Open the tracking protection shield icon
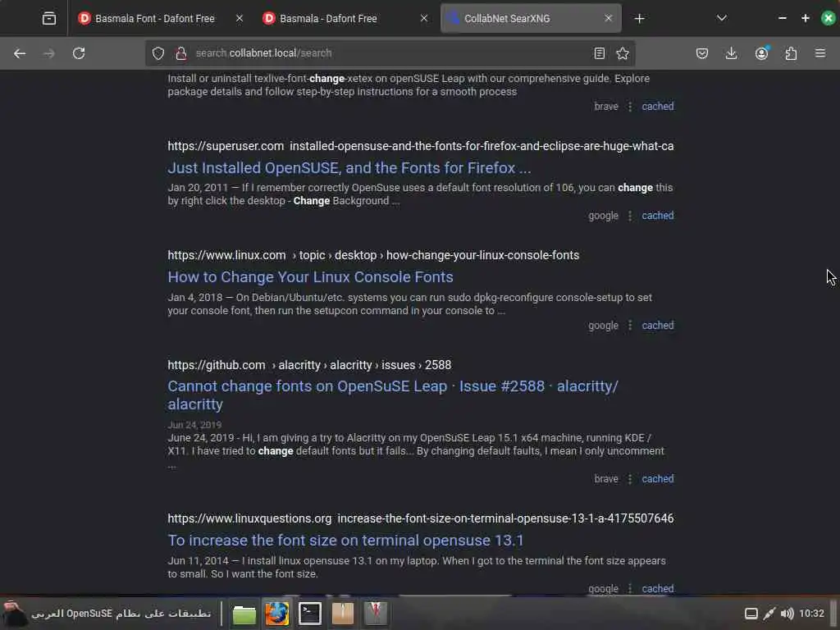This screenshot has width=840, height=630. point(158,53)
